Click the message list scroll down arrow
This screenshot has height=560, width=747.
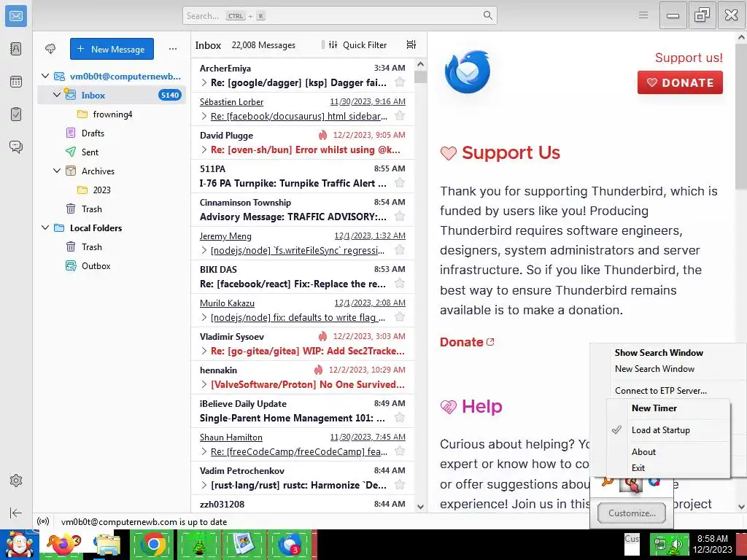point(420,507)
